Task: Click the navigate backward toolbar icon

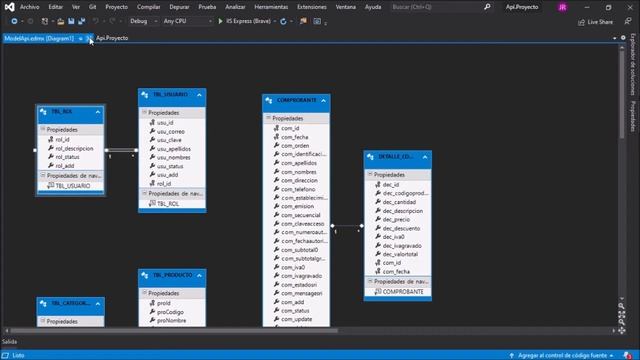Action: click(x=14, y=21)
